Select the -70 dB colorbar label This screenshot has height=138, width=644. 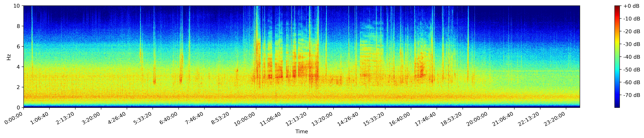[x=632, y=95]
